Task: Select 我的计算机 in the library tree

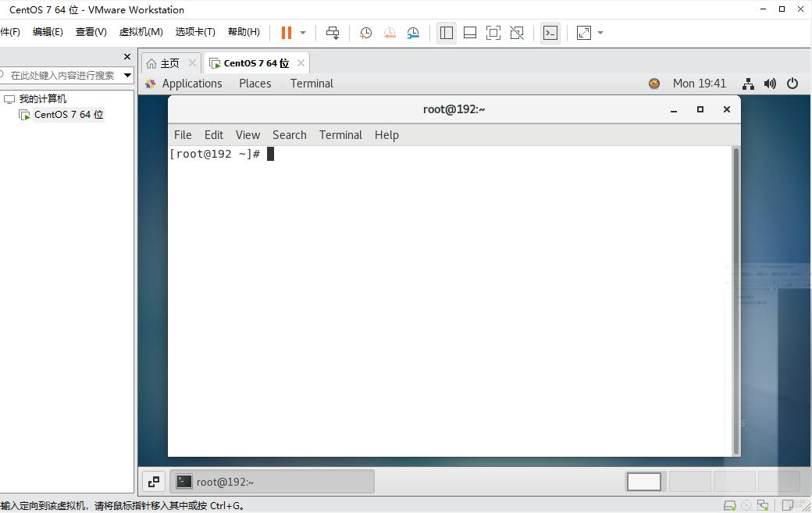Action: tap(43, 99)
